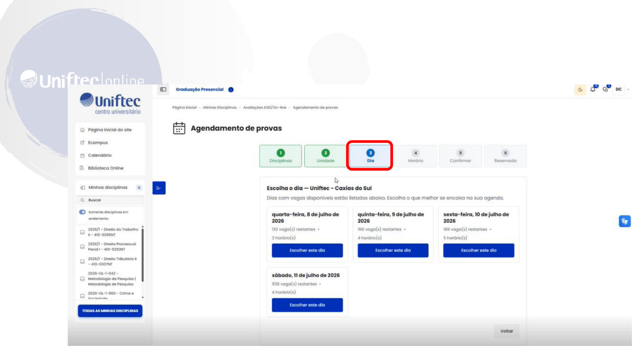Go to step 2 Unidade
644x362 pixels.
pos(325,156)
